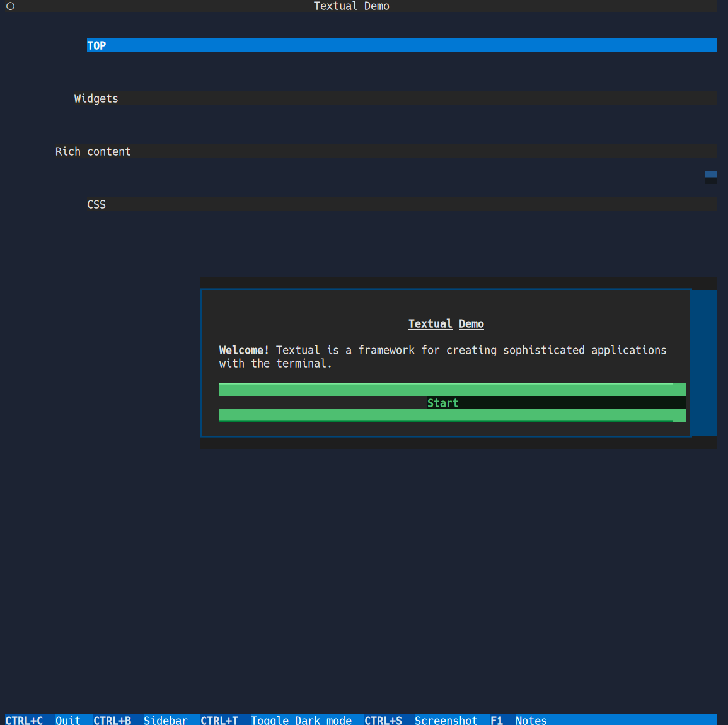
Task: Click the Welcome paragraph text
Action: [442, 357]
